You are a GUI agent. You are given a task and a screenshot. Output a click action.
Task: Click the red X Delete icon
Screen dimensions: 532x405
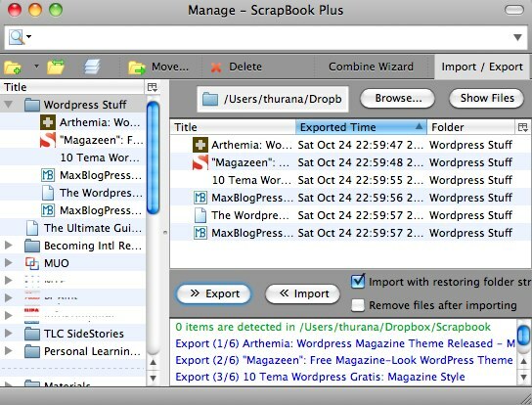coord(216,67)
